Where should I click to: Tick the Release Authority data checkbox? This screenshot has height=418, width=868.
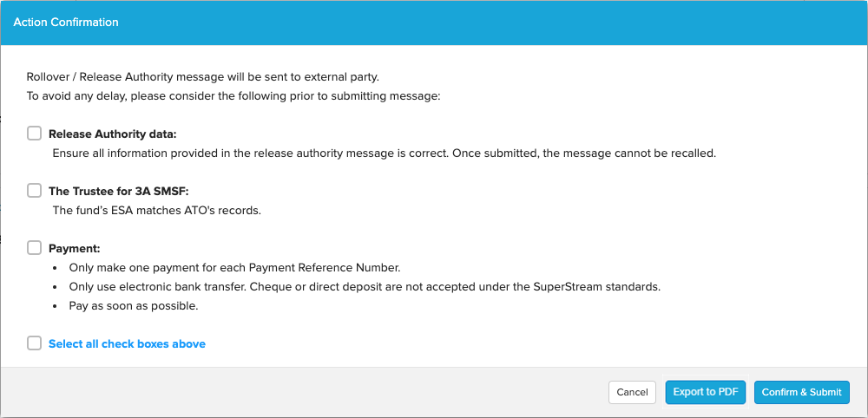[35, 134]
